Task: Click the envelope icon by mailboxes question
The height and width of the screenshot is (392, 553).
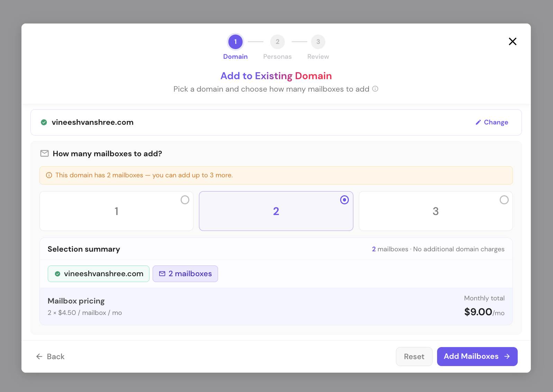Action: 45,153
